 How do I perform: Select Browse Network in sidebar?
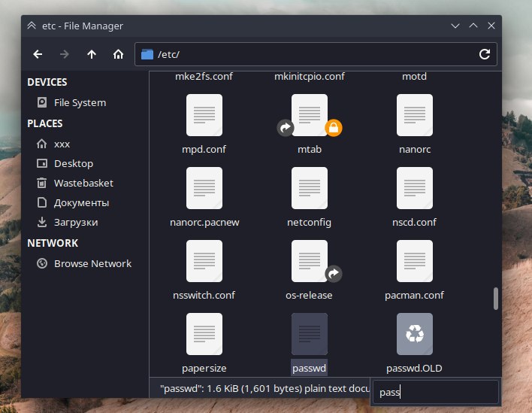click(x=84, y=263)
